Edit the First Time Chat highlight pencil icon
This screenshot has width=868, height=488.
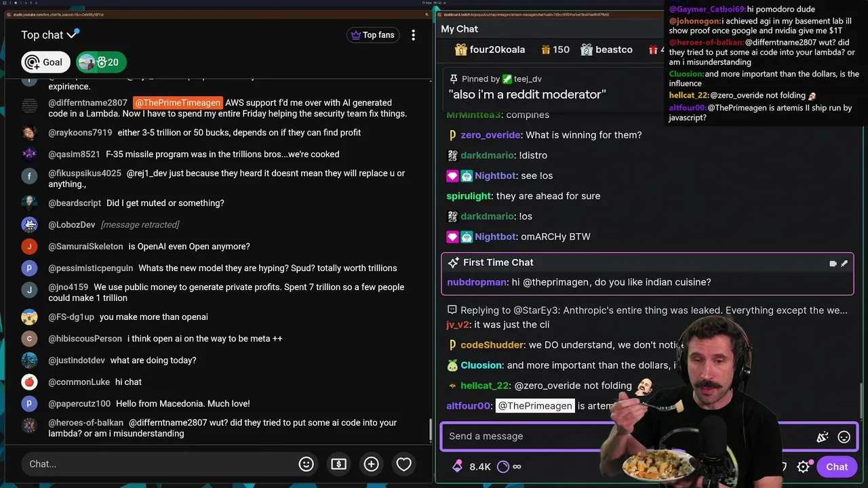pos(844,263)
